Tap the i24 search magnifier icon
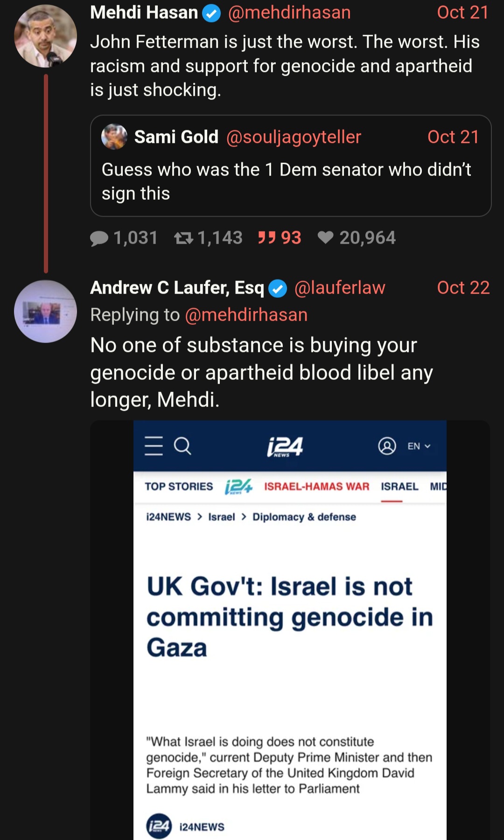The image size is (504, 840). [182, 446]
